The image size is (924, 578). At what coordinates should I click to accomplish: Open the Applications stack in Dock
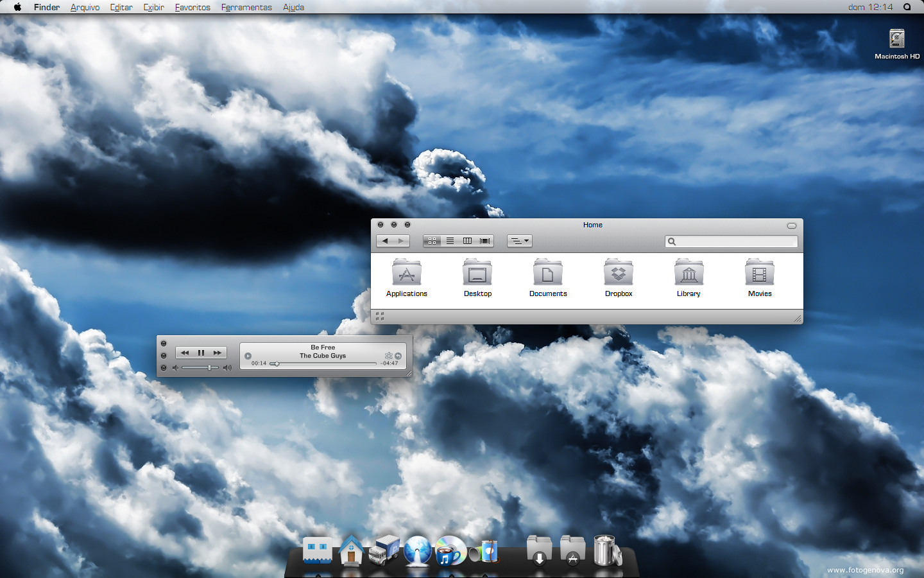point(573,550)
